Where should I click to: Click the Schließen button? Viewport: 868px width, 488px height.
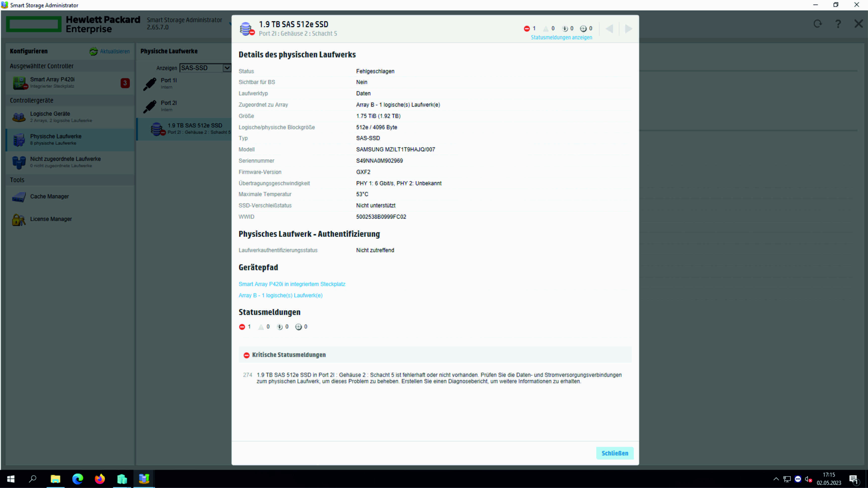pyautogui.click(x=614, y=453)
